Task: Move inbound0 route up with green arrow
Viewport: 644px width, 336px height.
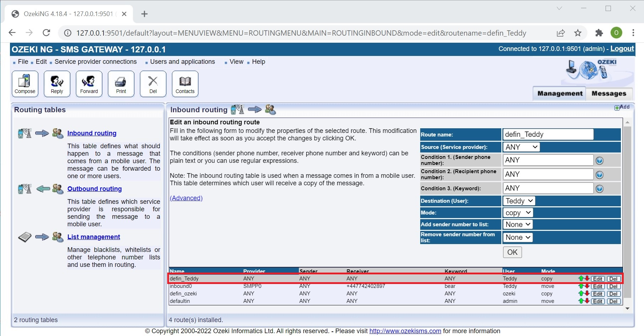Action: (581, 286)
